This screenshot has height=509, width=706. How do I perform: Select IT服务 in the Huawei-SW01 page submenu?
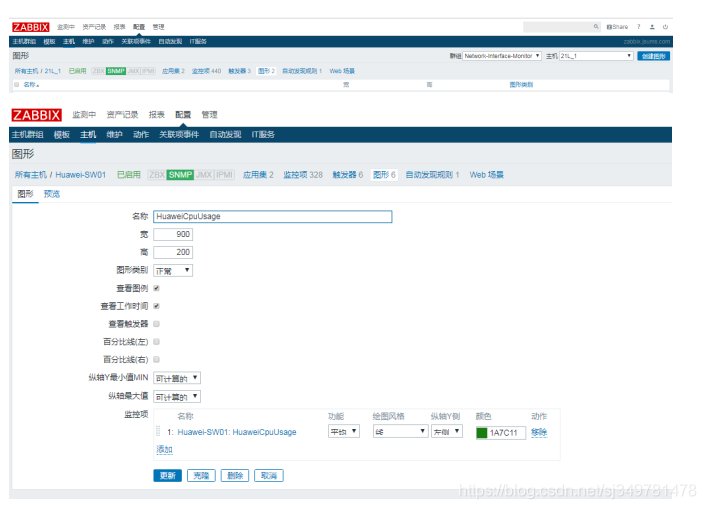click(x=263, y=135)
